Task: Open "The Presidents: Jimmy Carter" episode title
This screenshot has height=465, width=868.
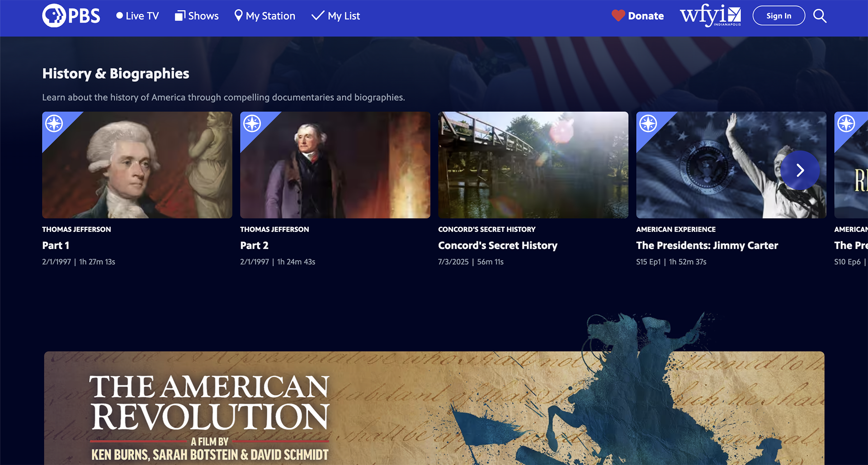Action: 707,245
